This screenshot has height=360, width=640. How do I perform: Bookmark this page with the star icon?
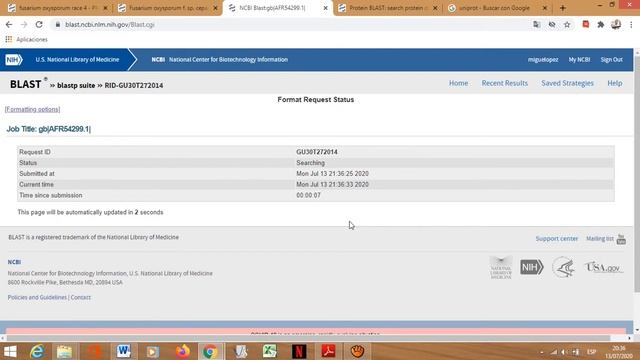pos(567,24)
